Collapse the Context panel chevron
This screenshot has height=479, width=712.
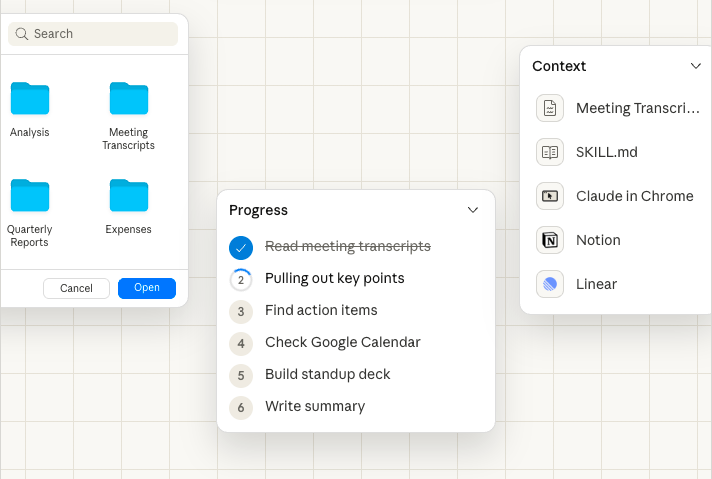pyautogui.click(x=696, y=66)
